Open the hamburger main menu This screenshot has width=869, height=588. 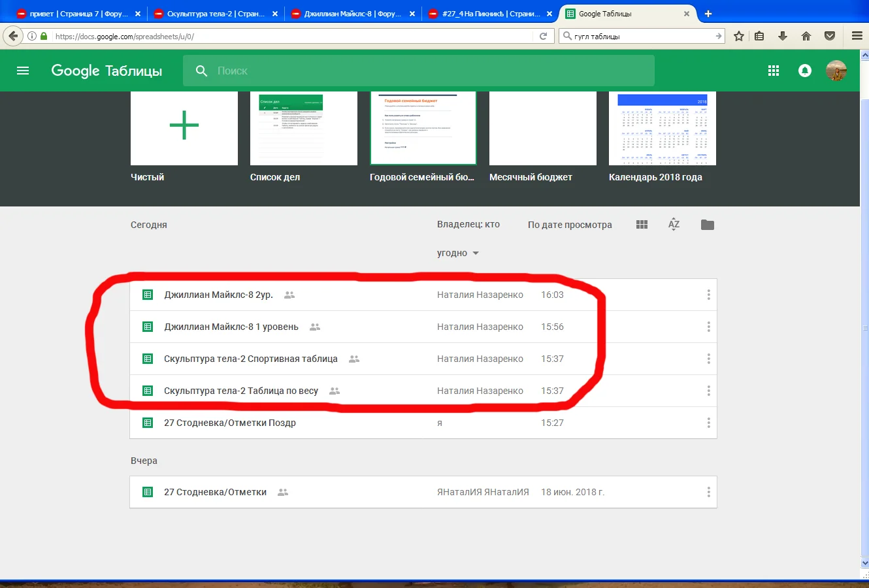click(x=23, y=71)
